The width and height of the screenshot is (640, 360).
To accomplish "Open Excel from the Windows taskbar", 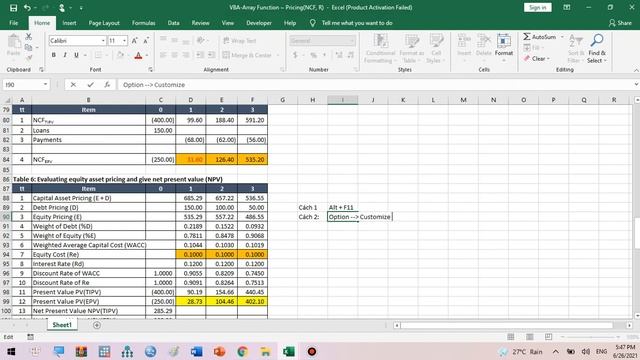I will pos(289,351).
